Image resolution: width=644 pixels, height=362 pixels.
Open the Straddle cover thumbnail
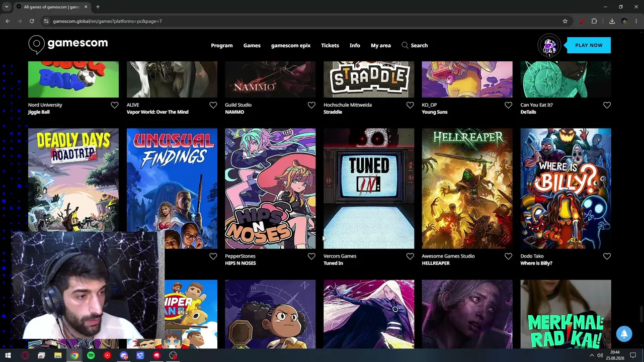(369, 79)
